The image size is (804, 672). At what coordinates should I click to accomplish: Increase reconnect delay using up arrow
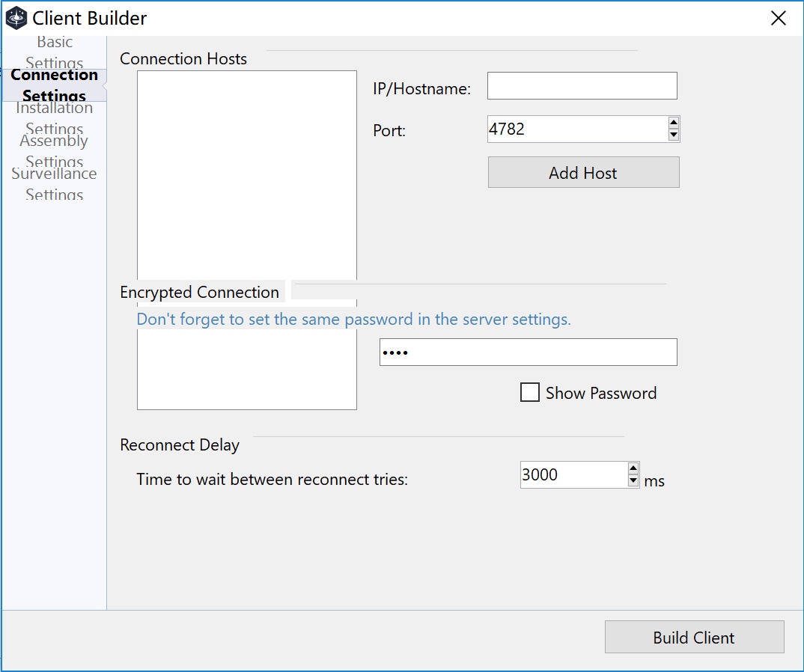(x=633, y=468)
